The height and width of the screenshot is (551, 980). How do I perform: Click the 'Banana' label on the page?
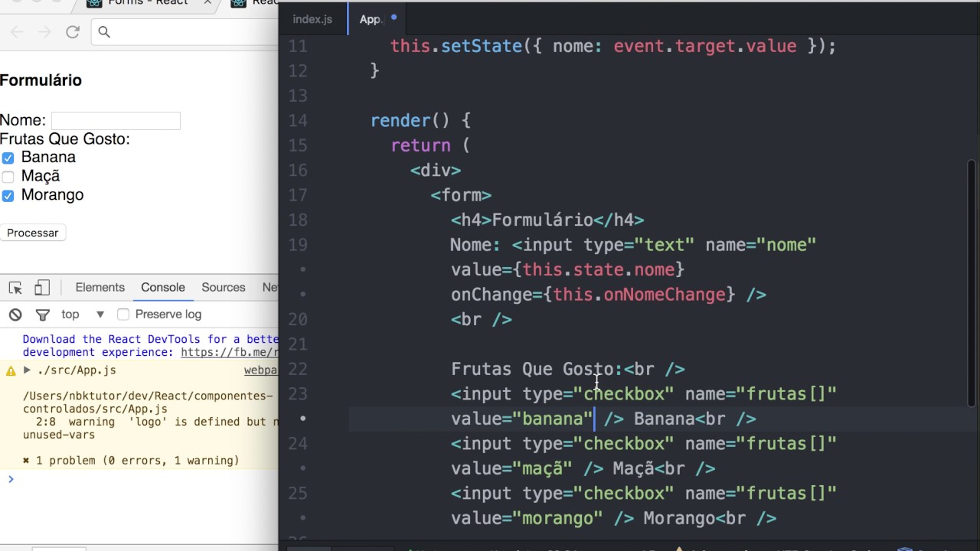[x=48, y=158]
